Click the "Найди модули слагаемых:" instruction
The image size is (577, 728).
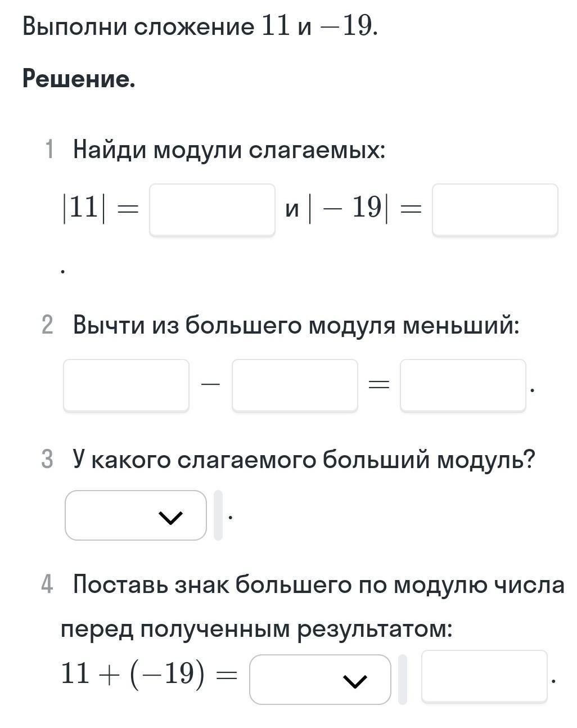[x=229, y=150]
